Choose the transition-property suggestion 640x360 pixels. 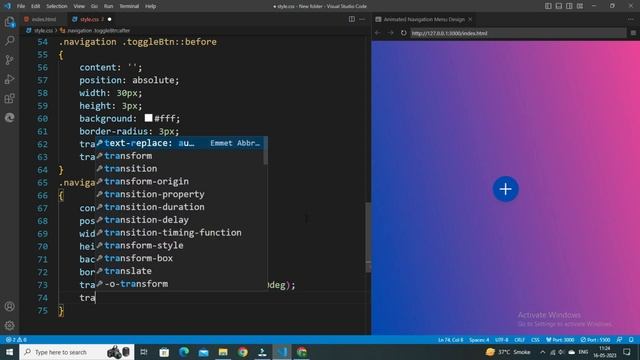(x=180, y=194)
